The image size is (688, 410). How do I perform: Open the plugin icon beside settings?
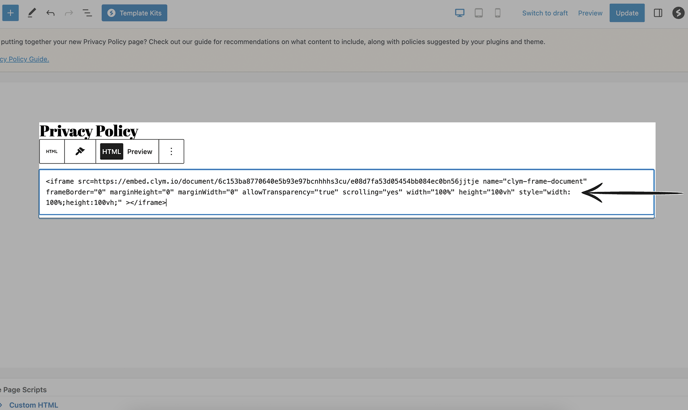678,13
